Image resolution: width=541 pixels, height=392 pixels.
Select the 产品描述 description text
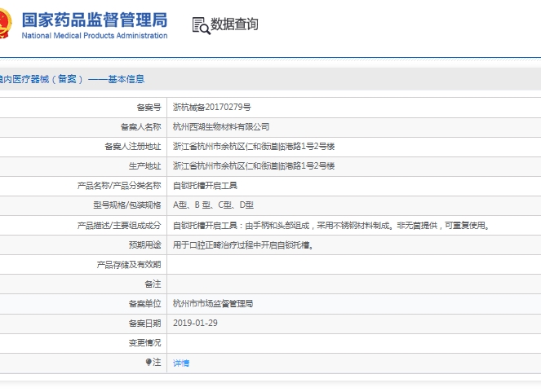tap(331, 226)
